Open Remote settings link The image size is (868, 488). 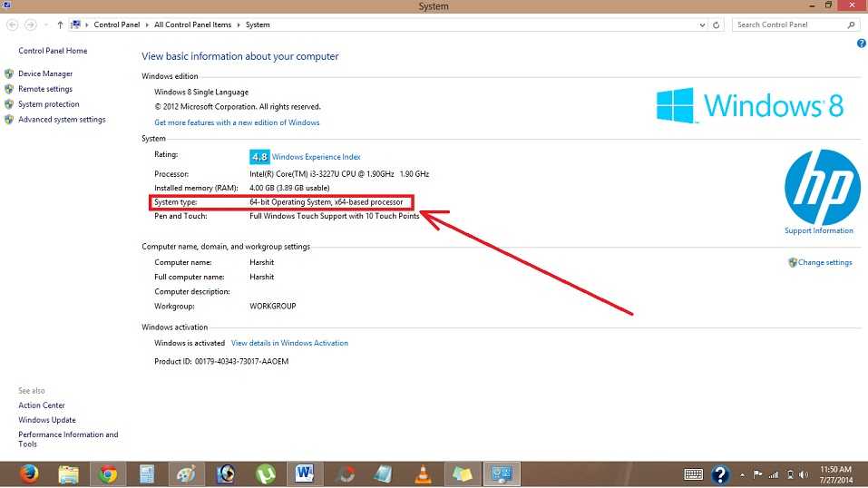tap(45, 89)
